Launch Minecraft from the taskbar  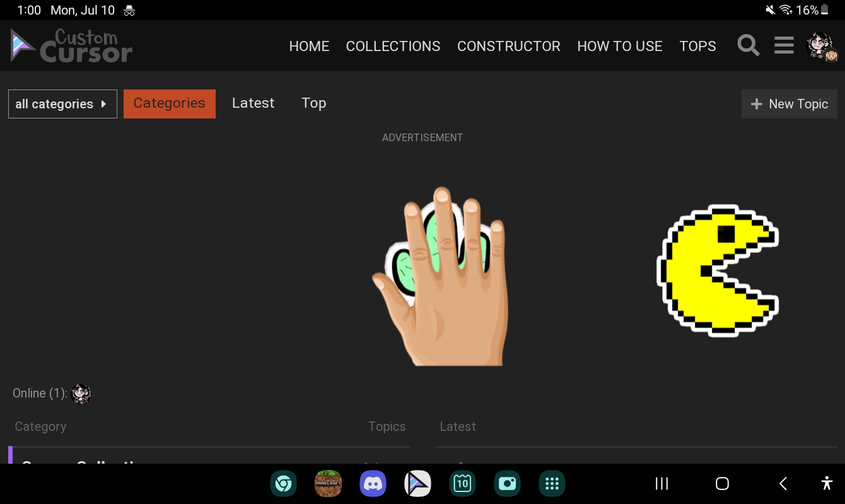[x=328, y=483]
